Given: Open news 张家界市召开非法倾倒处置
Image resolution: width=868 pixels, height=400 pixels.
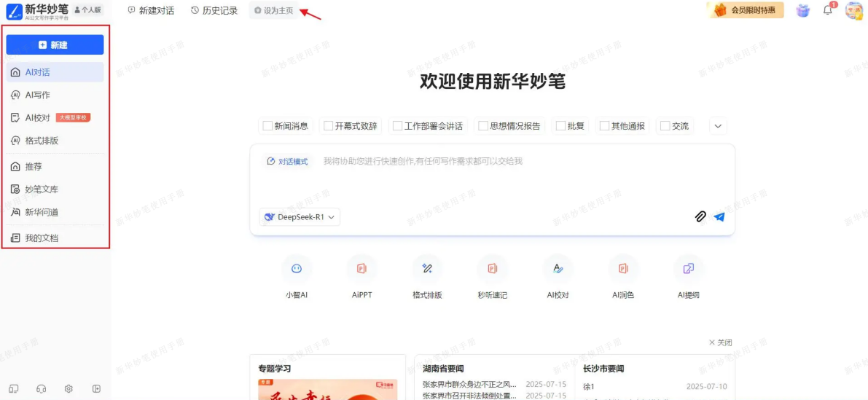Looking at the screenshot, I should 469,396.
